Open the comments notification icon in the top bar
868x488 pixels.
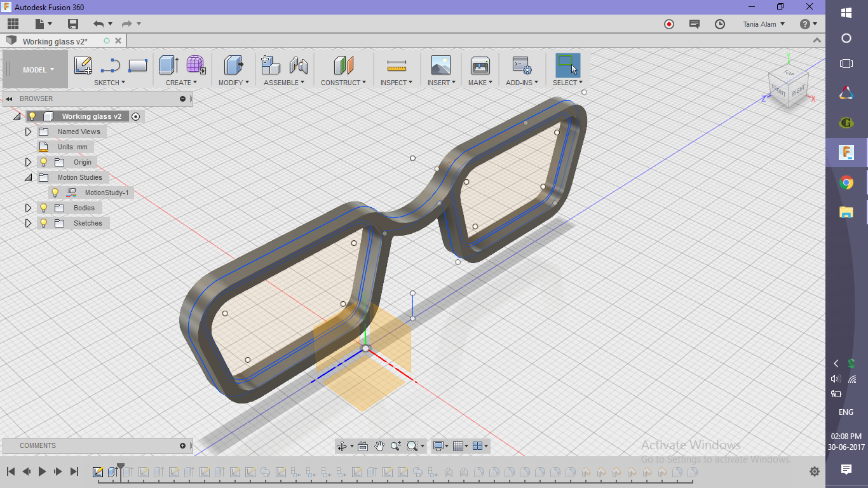click(x=695, y=24)
